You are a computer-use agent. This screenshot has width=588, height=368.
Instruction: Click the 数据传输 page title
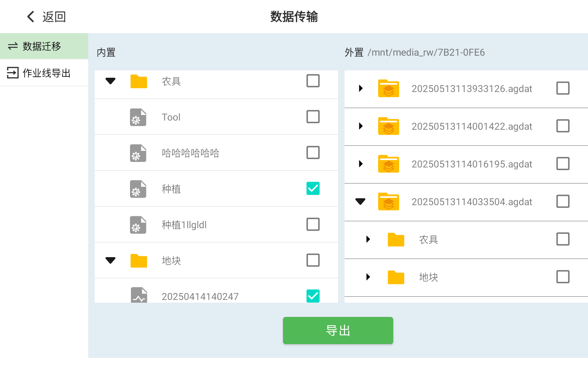pos(294,17)
